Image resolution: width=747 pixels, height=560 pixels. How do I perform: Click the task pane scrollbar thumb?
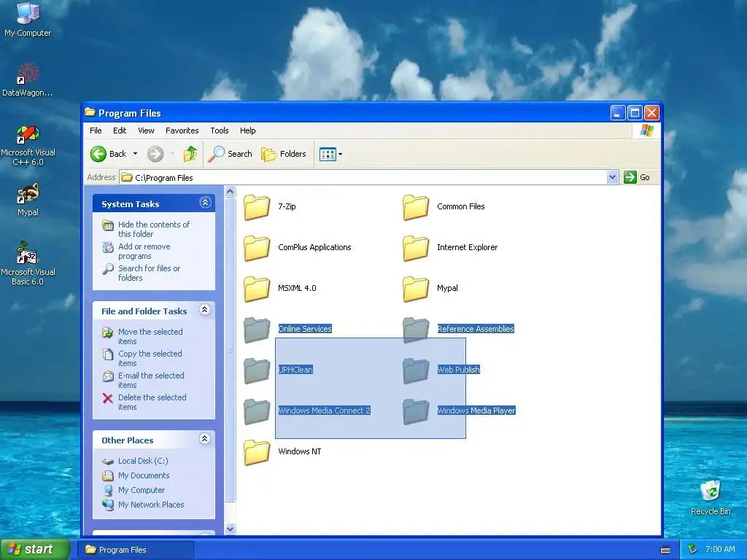230,350
